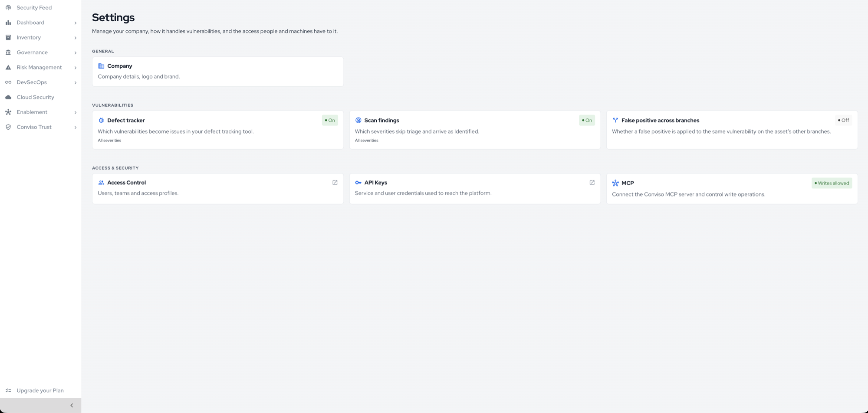Expand the Enablement submenu chevron
The image size is (868, 413).
76,112
